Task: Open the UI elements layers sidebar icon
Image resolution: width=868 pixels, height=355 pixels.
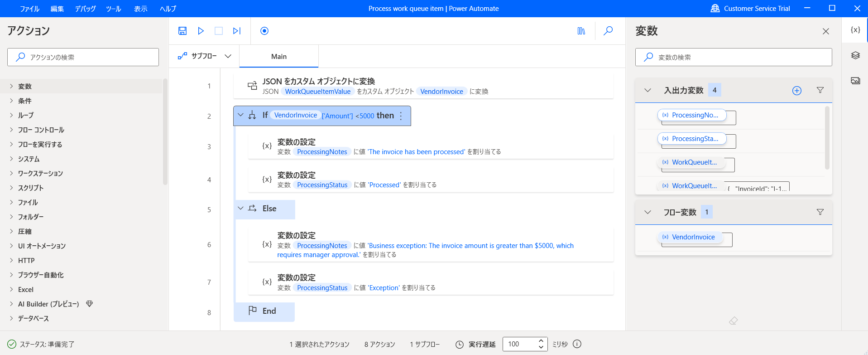Action: tap(855, 55)
